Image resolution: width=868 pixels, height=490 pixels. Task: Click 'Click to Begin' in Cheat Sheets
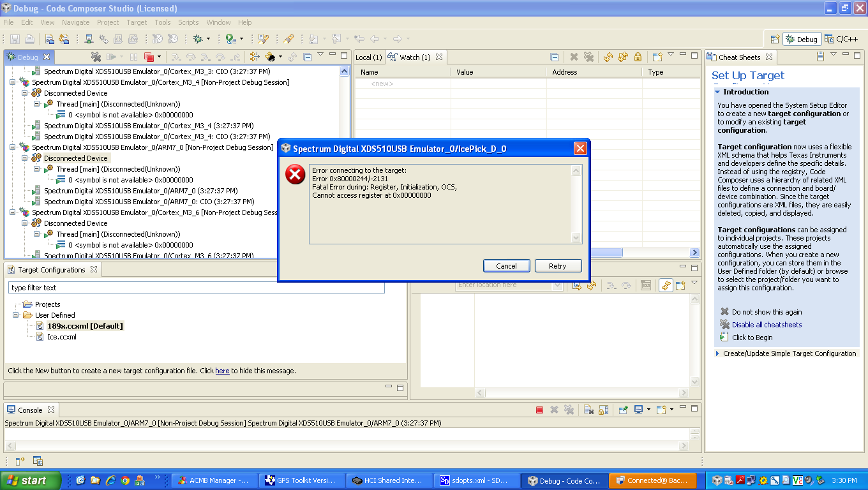(x=752, y=338)
